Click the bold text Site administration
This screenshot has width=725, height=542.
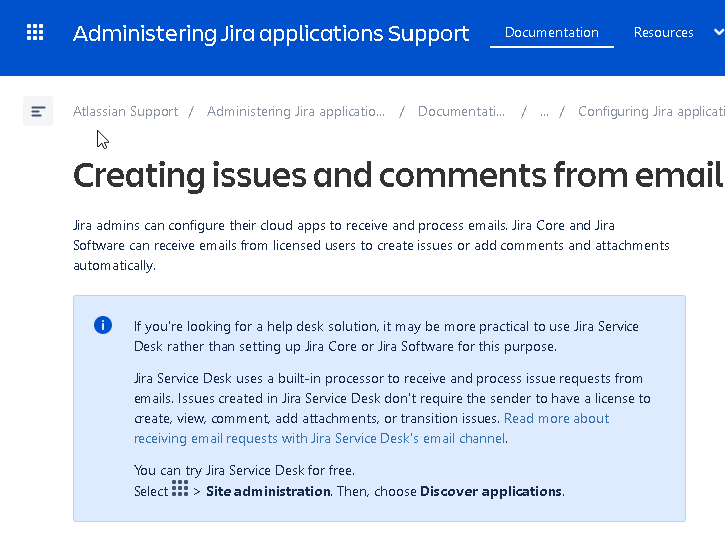[268, 491]
